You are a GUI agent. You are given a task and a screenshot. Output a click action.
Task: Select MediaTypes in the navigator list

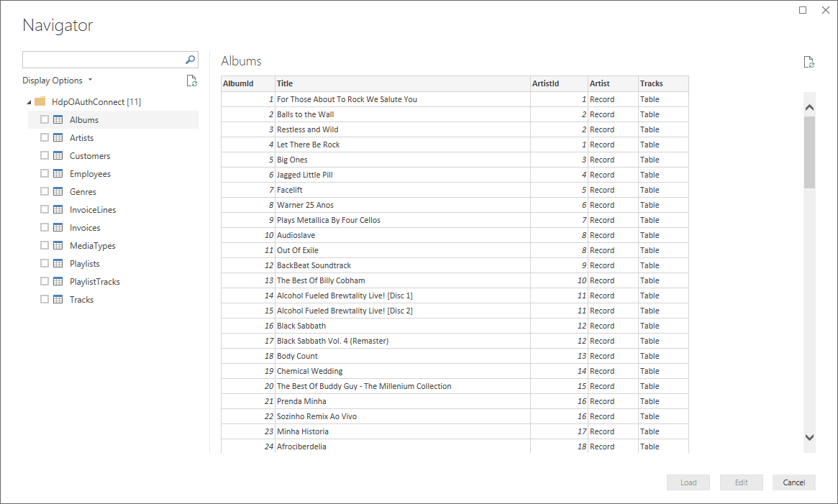(x=92, y=246)
